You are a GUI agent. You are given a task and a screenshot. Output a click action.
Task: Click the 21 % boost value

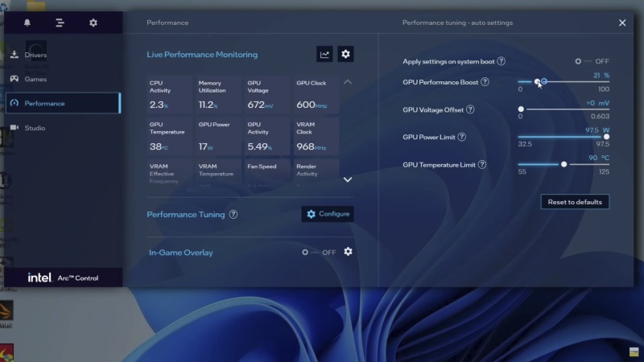(x=601, y=75)
